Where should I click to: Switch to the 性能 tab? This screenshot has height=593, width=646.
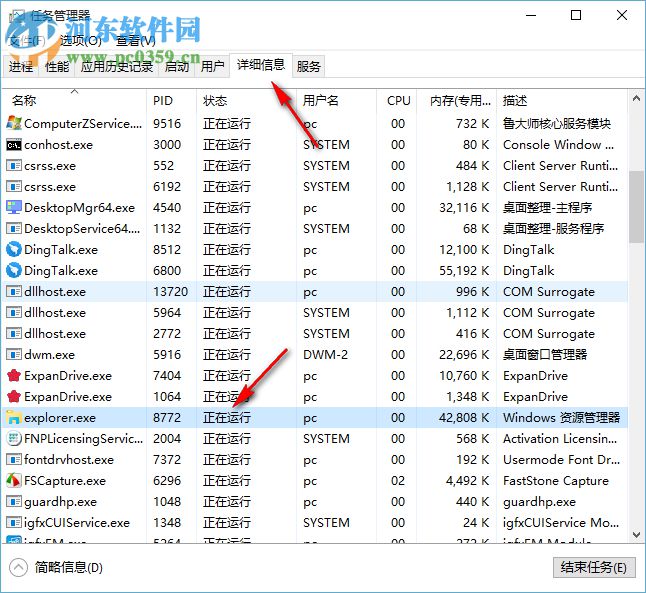tap(57, 66)
